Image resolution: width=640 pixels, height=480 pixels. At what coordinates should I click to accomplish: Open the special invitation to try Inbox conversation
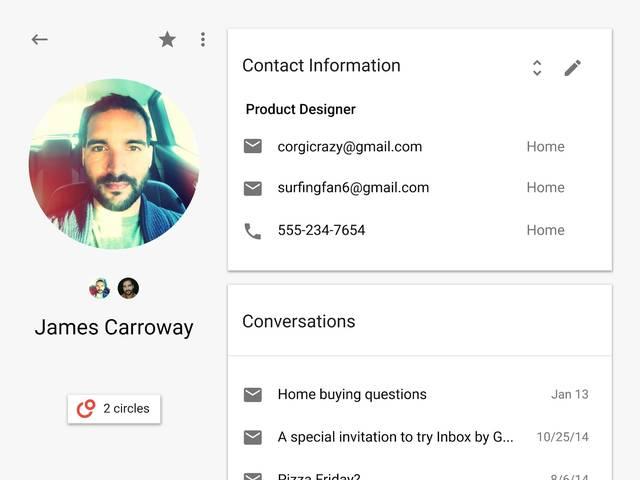tap(420, 437)
